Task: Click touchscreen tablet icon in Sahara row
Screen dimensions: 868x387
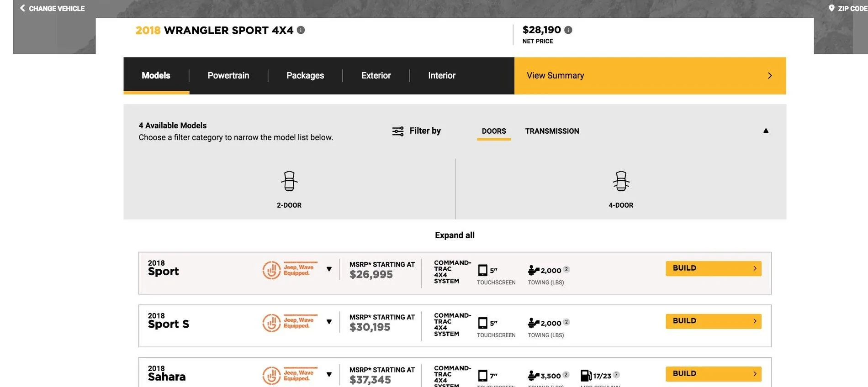Action: [x=482, y=376]
